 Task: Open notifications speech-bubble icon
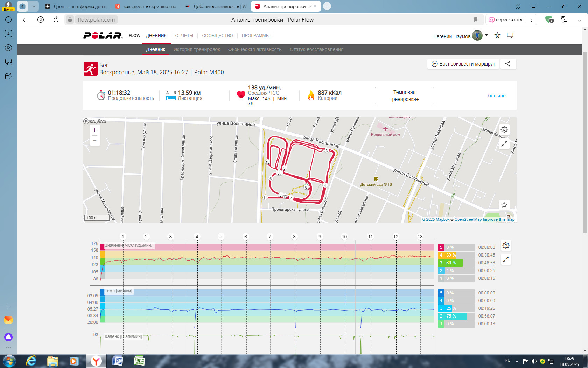pyautogui.click(x=510, y=35)
